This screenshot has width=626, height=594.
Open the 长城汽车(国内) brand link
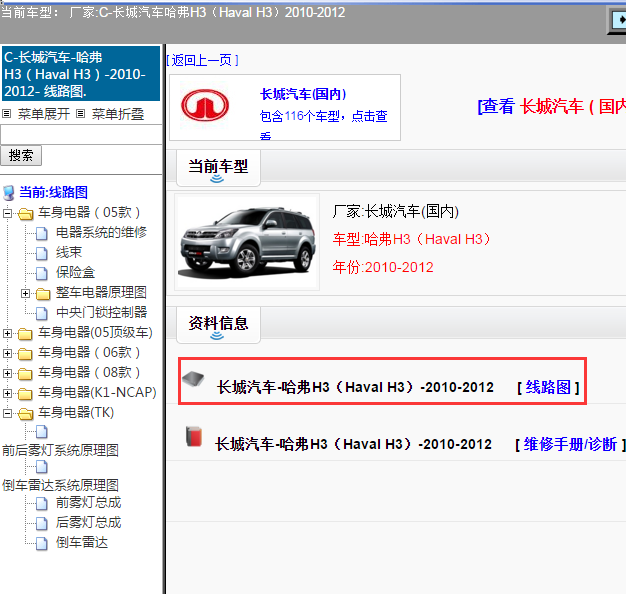[x=303, y=94]
